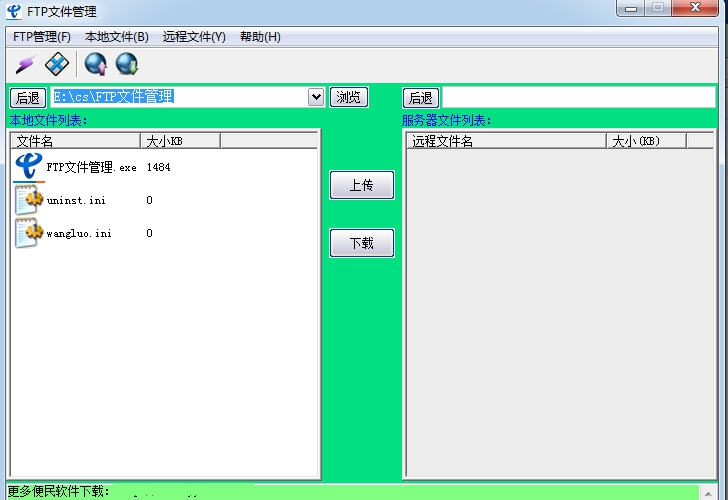Click the empty remote path field
This screenshot has height=500, width=728.
pyautogui.click(x=578, y=97)
